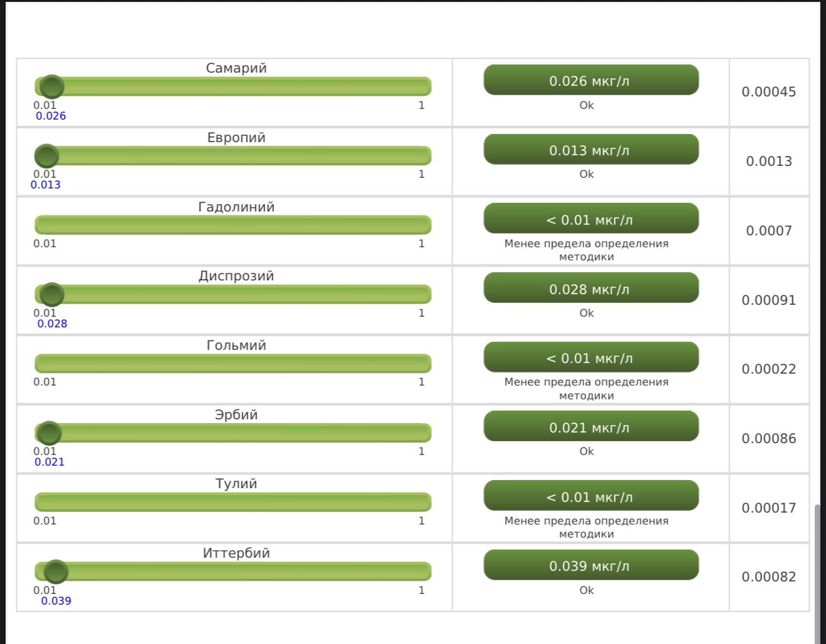Click the Тулий < 0.01 мкг/л badge

click(x=591, y=496)
